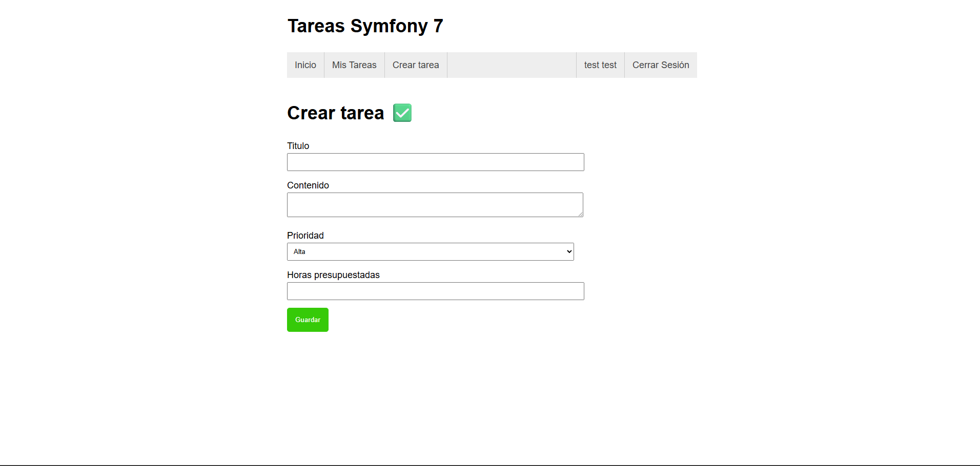The image size is (980, 466).
Task: Open the Inicio menu link
Action: (x=305, y=65)
